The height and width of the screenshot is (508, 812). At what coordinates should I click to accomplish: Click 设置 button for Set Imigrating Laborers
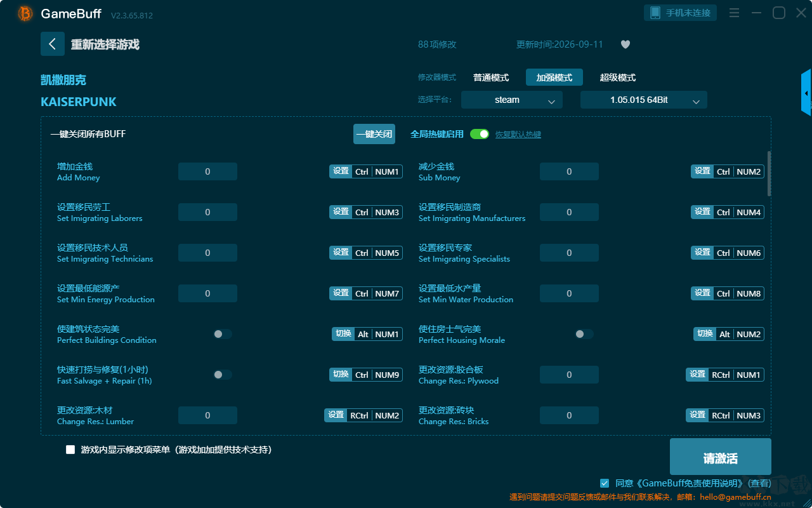coord(341,212)
